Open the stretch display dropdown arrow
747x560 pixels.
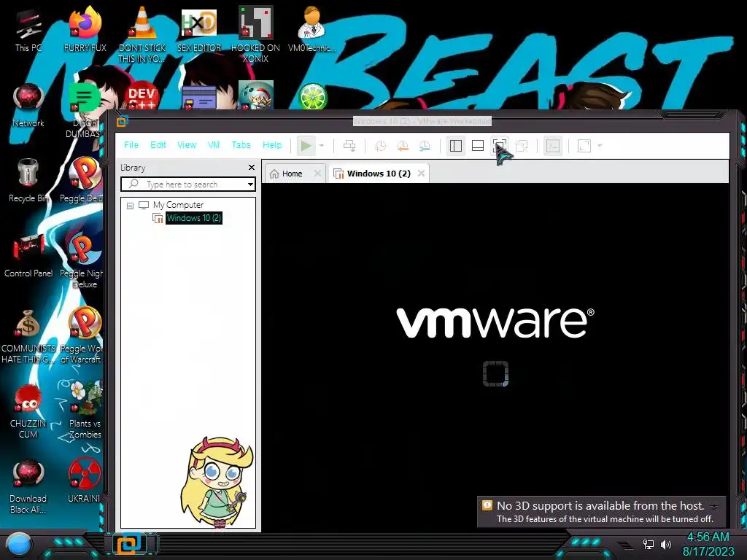600,146
